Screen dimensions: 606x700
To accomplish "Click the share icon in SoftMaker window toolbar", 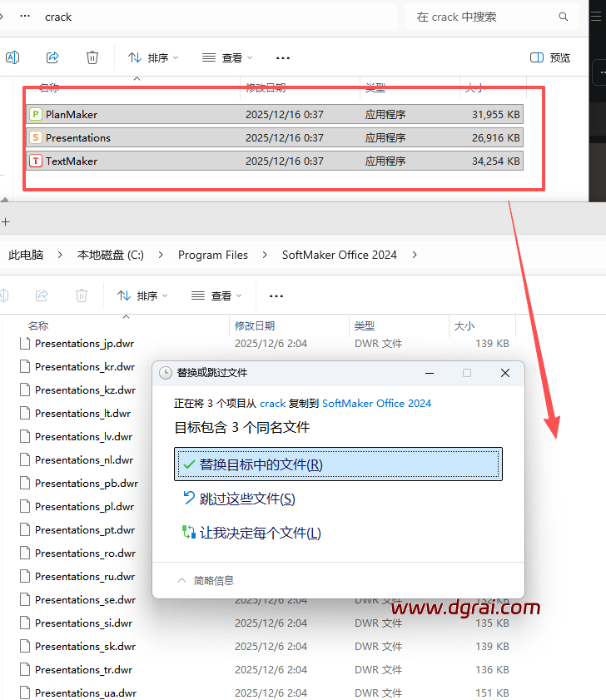I will point(42,295).
